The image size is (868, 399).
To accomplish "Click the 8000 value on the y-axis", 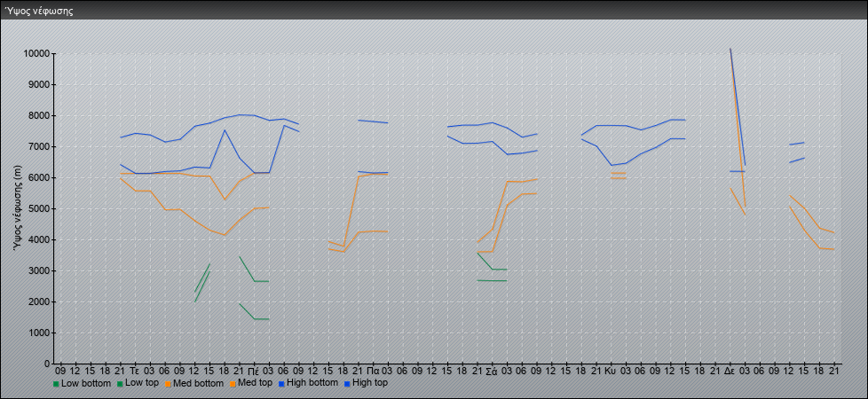I will (x=38, y=115).
